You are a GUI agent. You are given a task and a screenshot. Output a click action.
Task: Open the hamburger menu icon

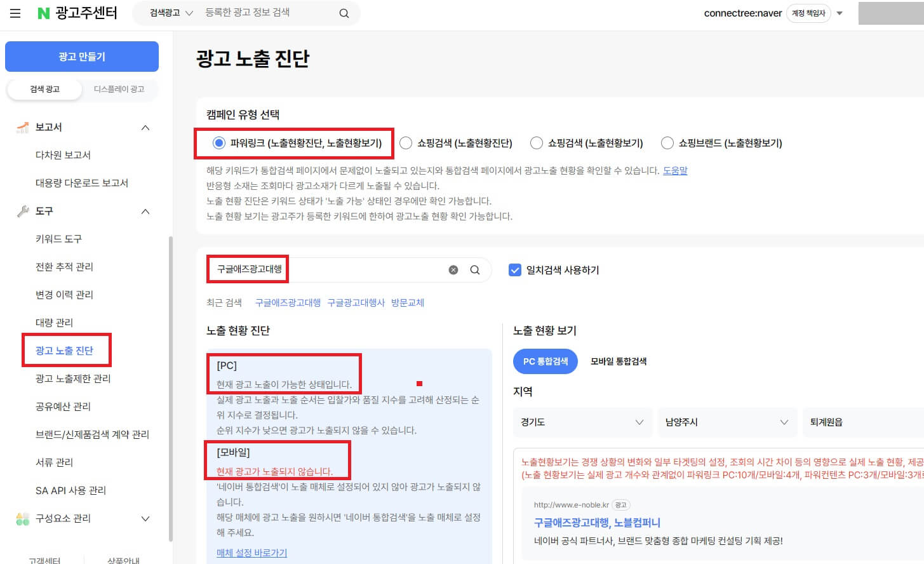[15, 13]
